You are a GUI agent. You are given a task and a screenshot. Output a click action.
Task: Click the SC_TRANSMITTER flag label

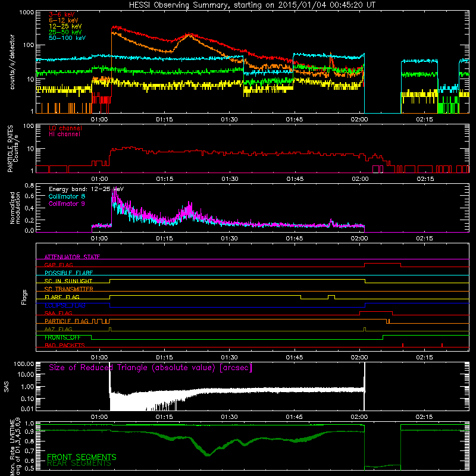(x=69, y=289)
